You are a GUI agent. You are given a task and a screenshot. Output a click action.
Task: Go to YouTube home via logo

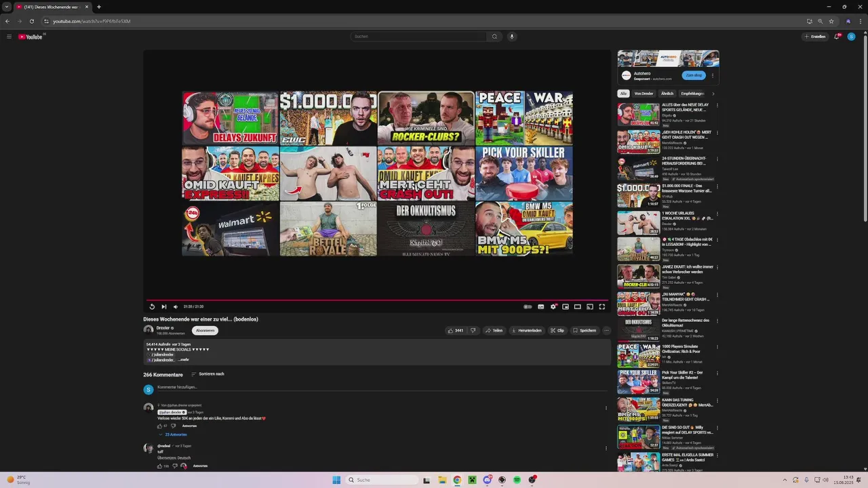(31, 37)
